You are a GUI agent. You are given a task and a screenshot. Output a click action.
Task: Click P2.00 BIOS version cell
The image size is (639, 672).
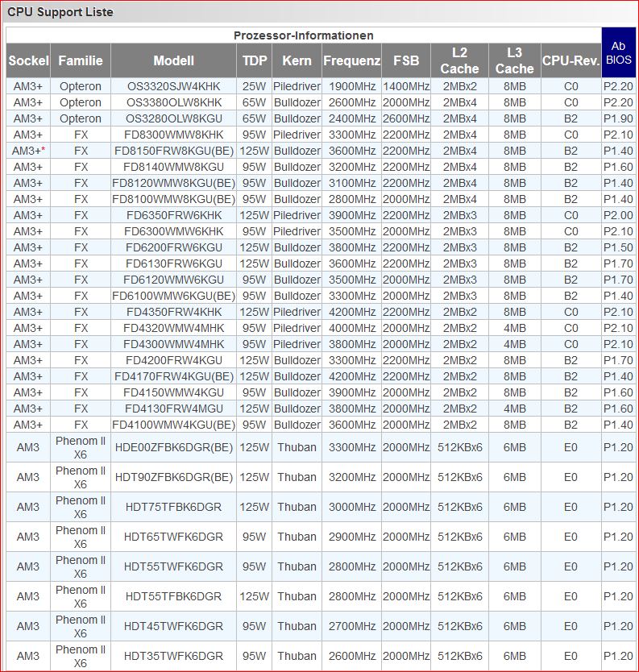point(618,215)
